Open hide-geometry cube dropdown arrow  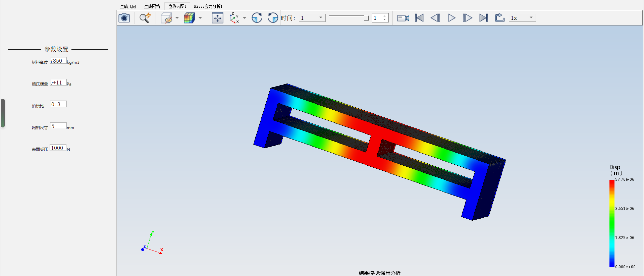177,18
